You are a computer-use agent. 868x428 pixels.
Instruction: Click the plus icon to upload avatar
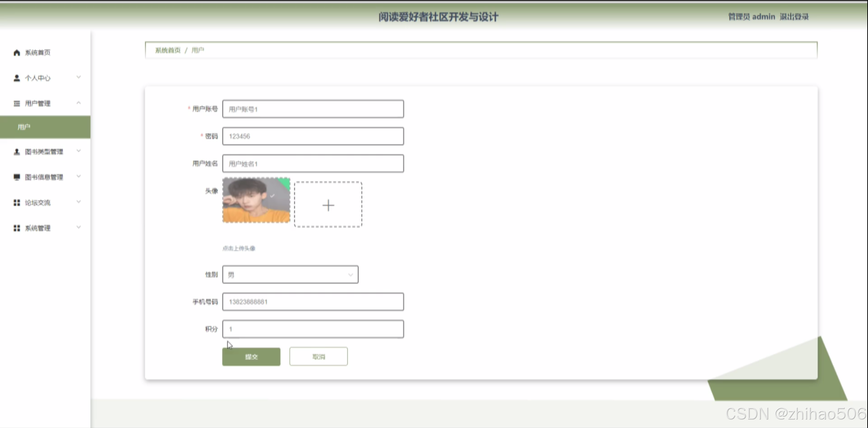tap(328, 205)
